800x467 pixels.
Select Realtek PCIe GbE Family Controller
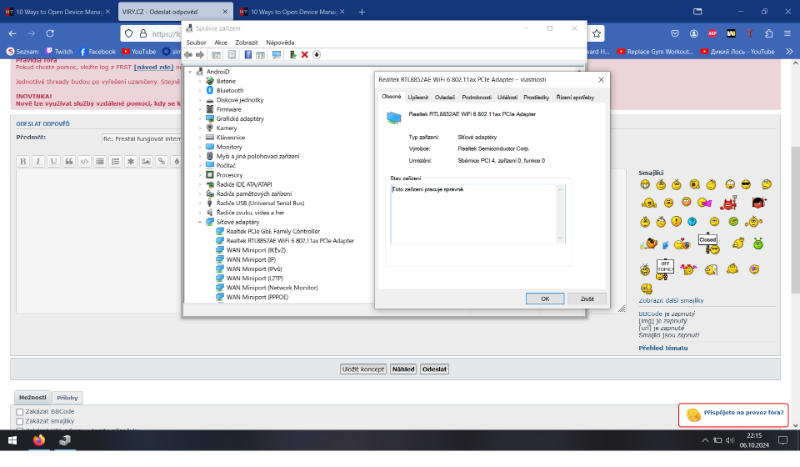pyautogui.click(x=273, y=231)
